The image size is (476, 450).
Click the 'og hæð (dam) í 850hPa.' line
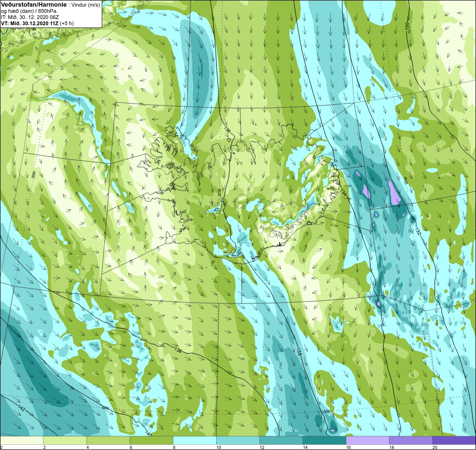(x=29, y=11)
